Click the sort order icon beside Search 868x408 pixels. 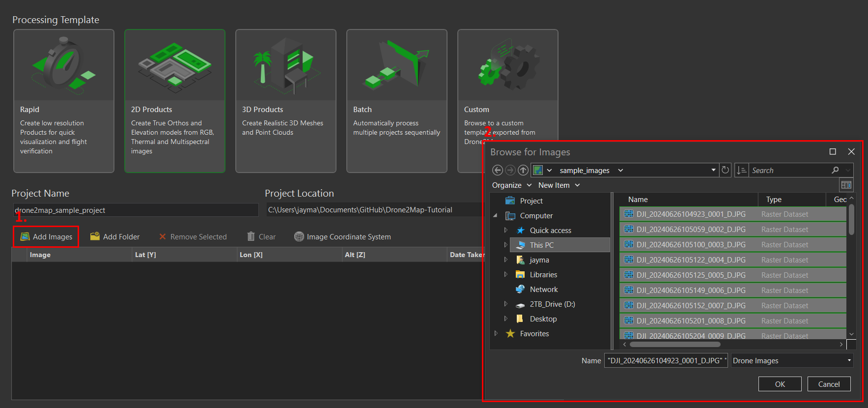[x=741, y=170]
